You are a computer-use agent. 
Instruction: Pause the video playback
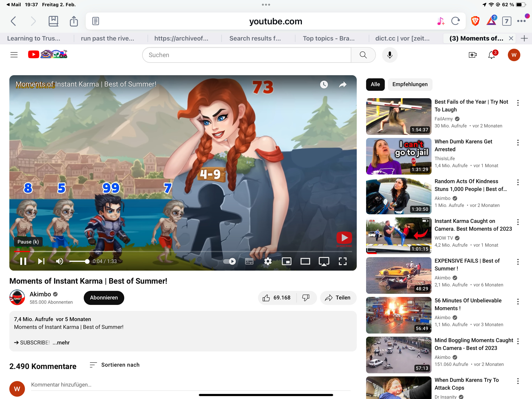(23, 261)
